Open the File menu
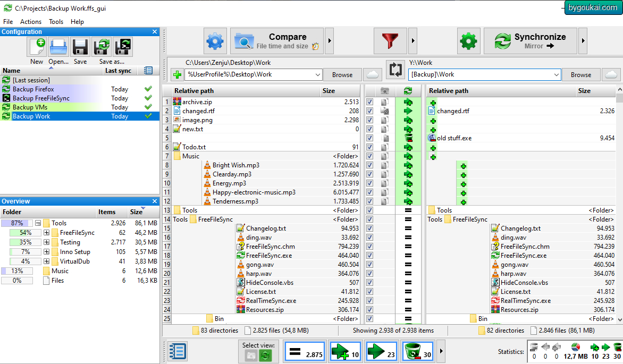The width and height of the screenshot is (623, 364). 8,22
